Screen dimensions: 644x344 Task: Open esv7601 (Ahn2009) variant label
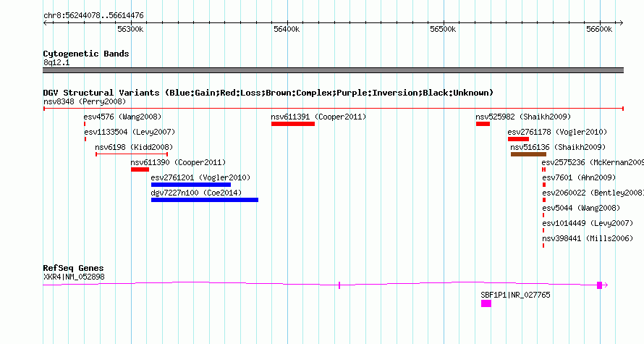tap(579, 177)
